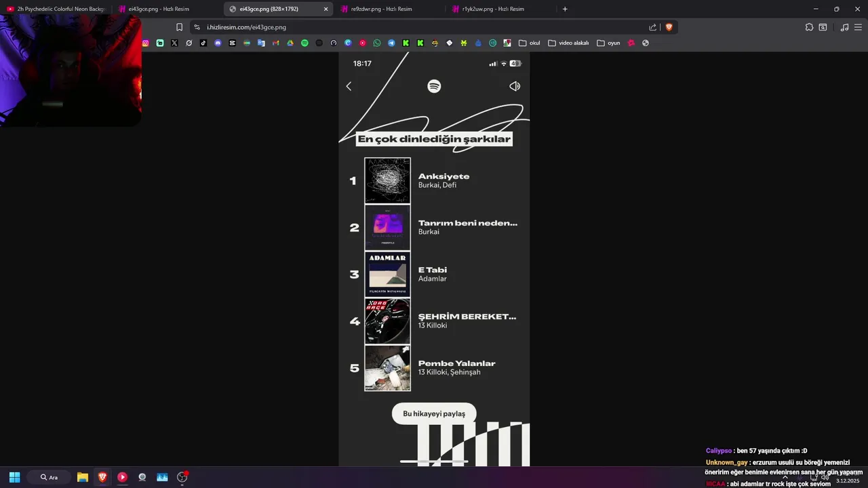Open the Discord bookmark icon
The image size is (868, 488).
218,43
